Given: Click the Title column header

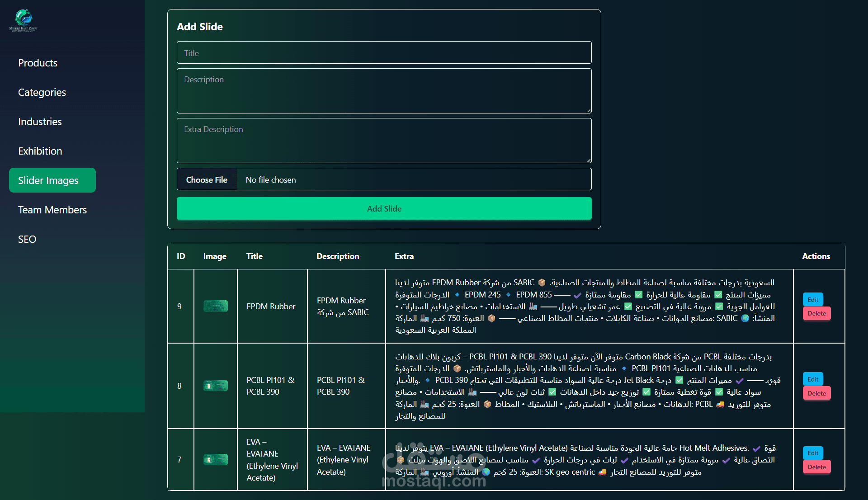Looking at the screenshot, I should point(255,256).
